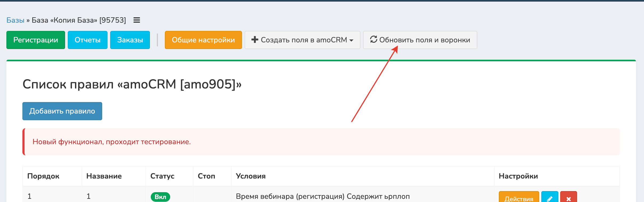Switch to the Отчеты section
This screenshot has width=644, height=202.
(x=88, y=40)
